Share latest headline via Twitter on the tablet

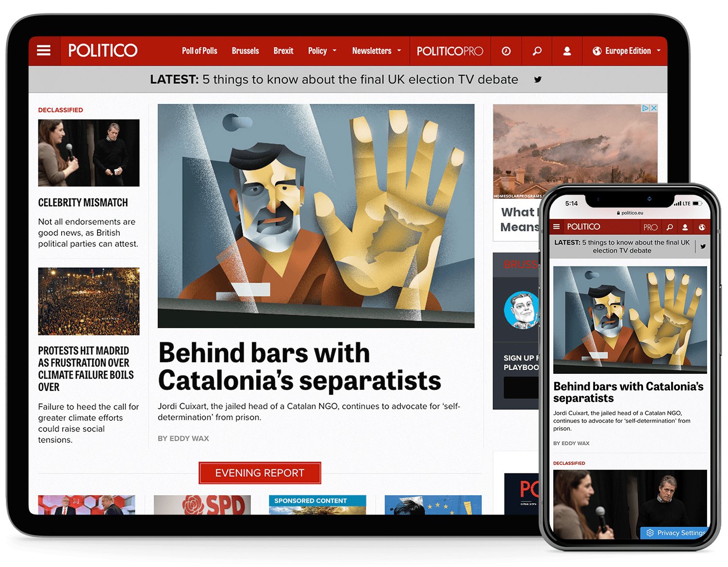pyautogui.click(x=538, y=80)
